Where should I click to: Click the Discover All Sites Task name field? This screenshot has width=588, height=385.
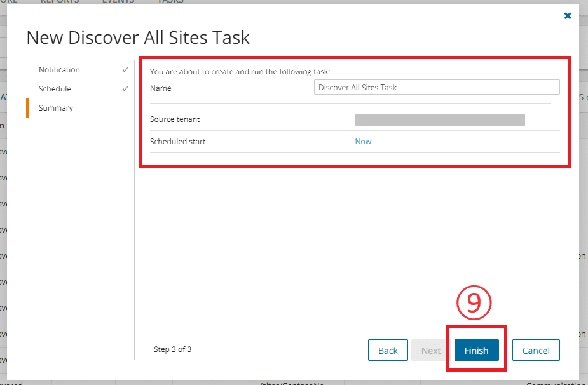[x=437, y=87]
